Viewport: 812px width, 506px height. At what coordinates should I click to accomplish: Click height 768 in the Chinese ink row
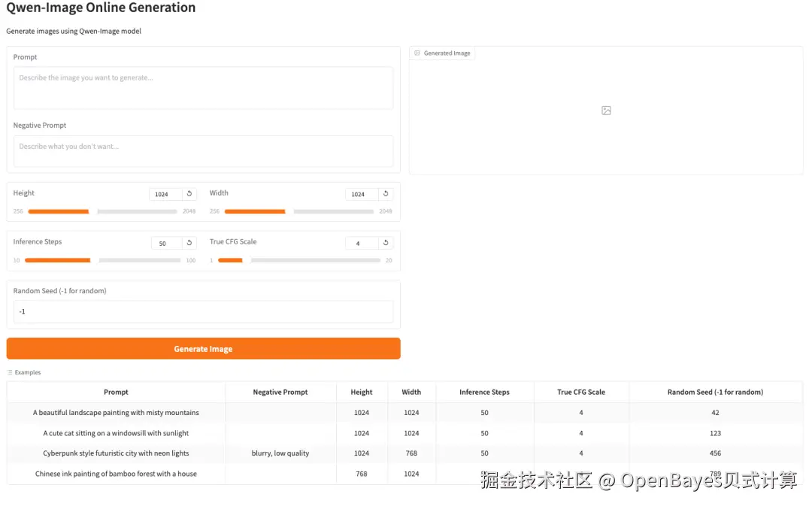(362, 474)
